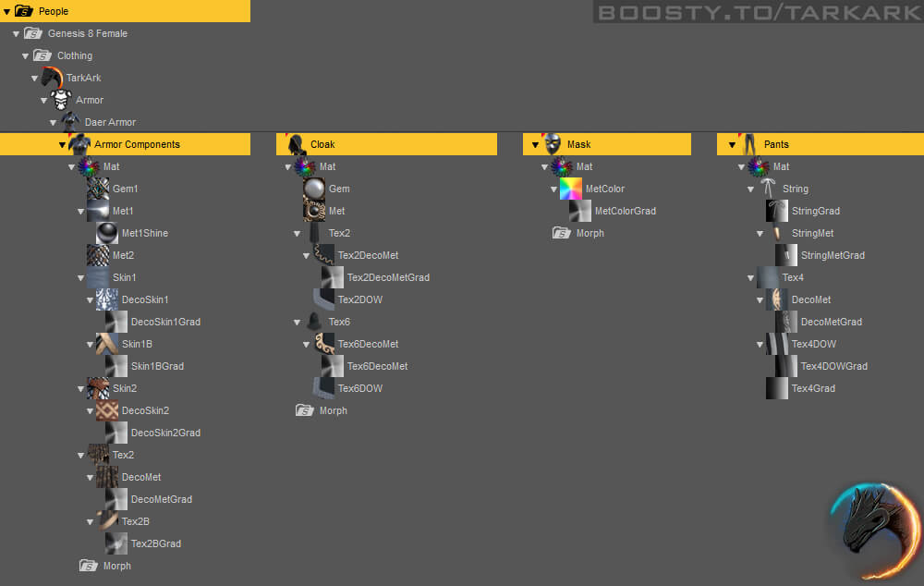Select the Cloak Gem sphere icon
Image resolution: width=924 pixels, height=586 pixels.
click(314, 189)
